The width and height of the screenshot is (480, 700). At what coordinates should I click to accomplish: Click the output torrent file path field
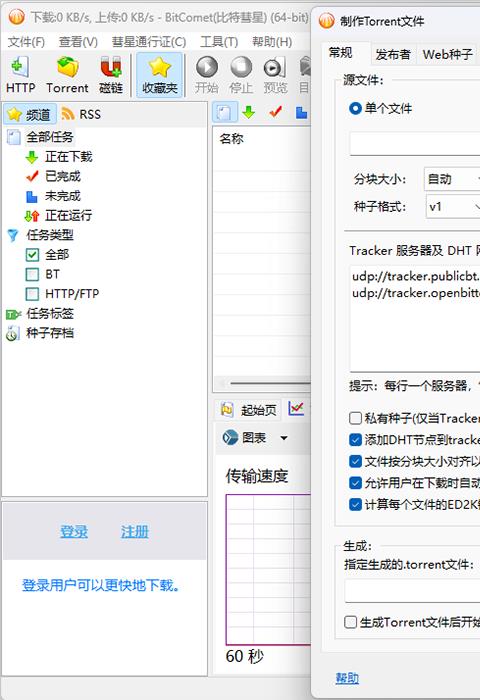pos(412,592)
